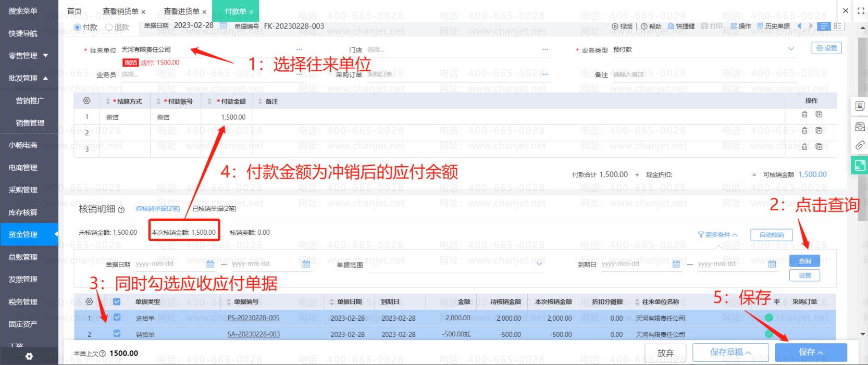Screen dimensions: 868x365
Task: Open the inbox tray icon on right sidebar
Action: (860, 126)
